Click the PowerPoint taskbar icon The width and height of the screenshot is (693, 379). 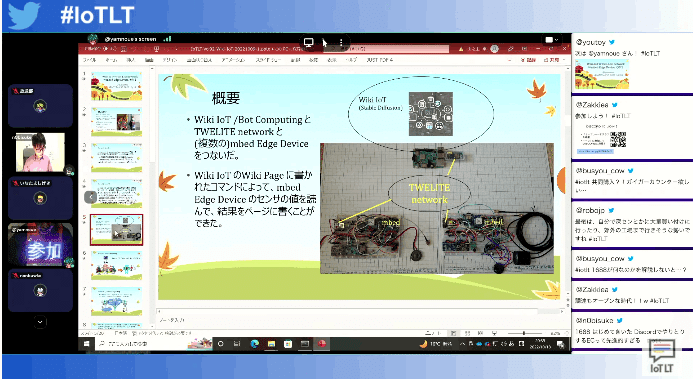click(322, 344)
